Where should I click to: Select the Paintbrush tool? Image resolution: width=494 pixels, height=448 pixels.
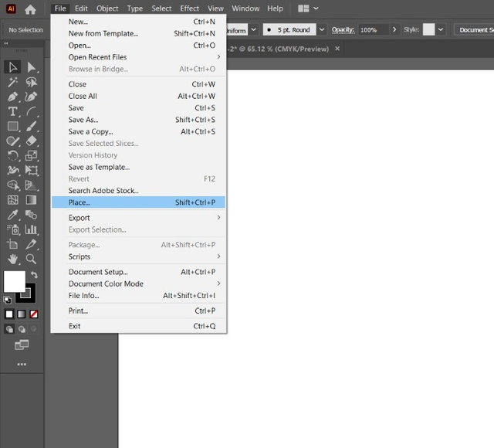[x=31, y=126]
